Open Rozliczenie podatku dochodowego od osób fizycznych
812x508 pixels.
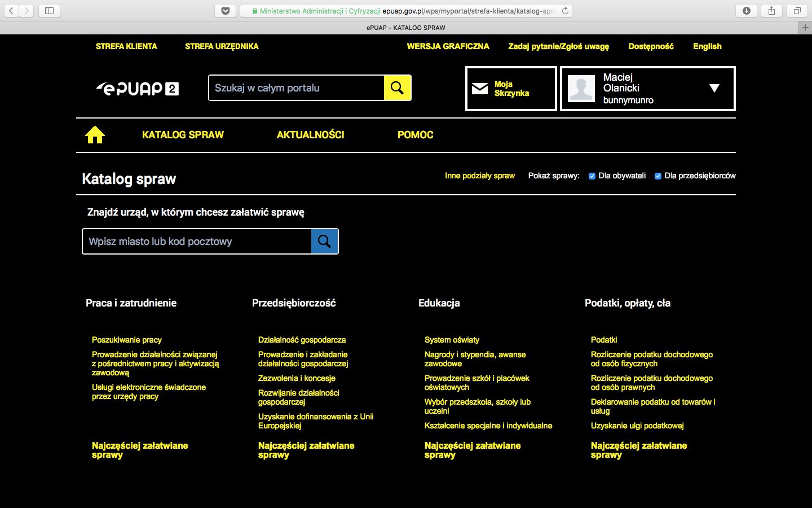652,359
